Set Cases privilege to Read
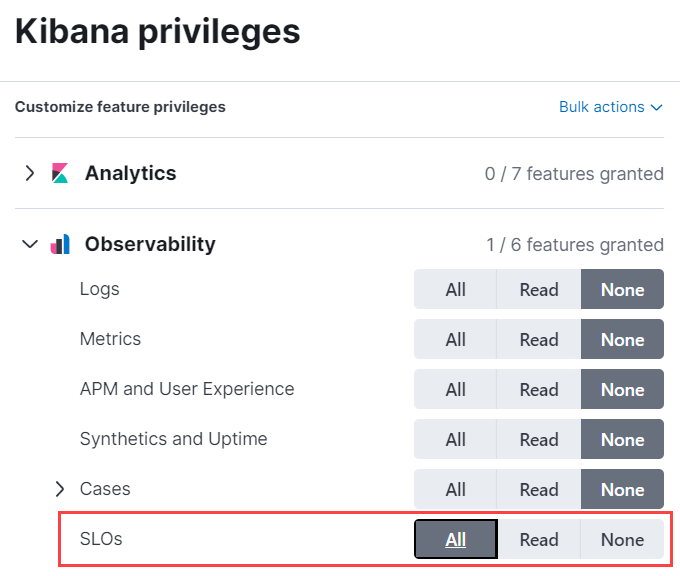 (x=539, y=490)
